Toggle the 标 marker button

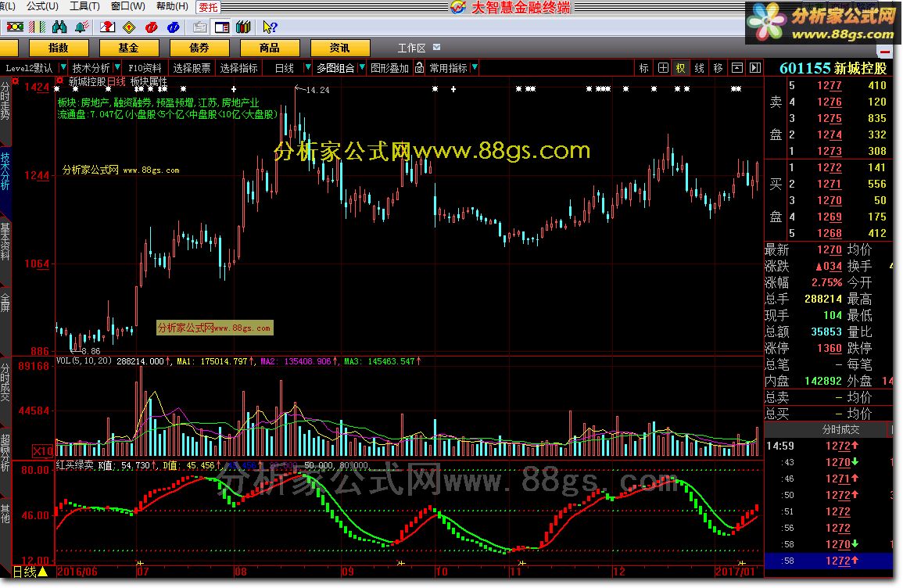tap(644, 68)
